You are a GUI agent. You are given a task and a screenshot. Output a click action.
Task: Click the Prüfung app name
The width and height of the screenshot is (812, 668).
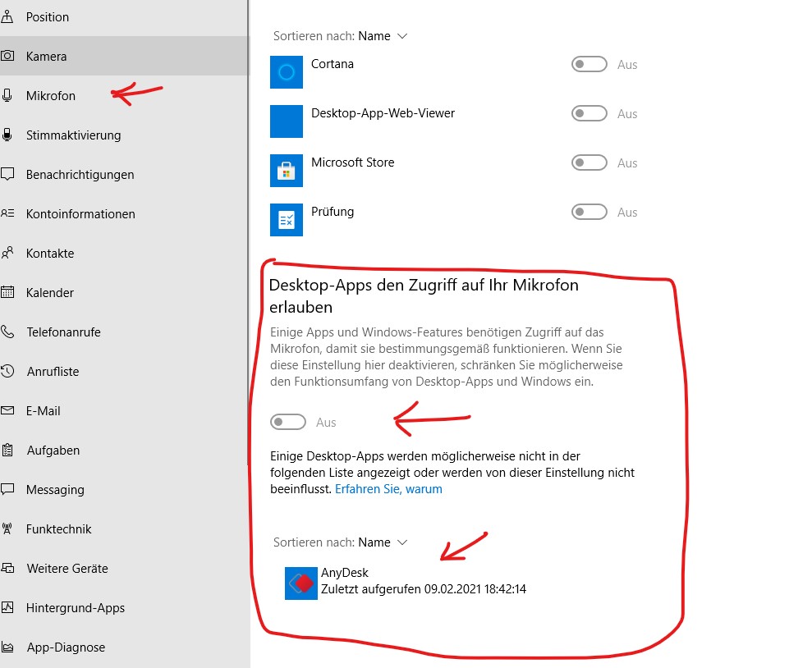pos(333,212)
